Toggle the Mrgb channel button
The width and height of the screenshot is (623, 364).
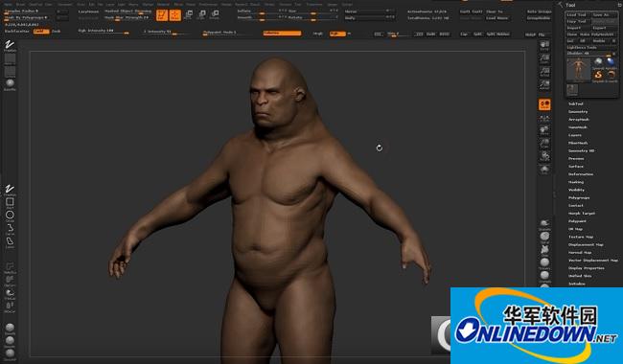318,34
